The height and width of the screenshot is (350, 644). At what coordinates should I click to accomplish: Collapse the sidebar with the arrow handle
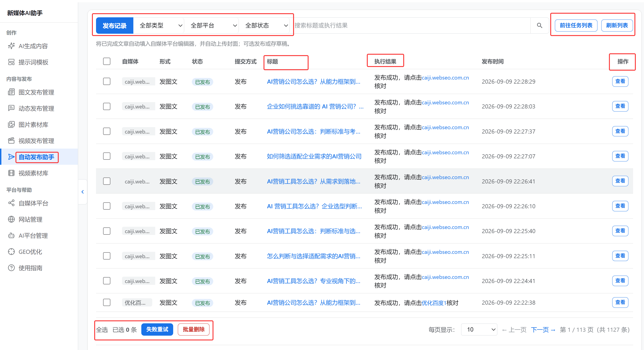pos(83,192)
